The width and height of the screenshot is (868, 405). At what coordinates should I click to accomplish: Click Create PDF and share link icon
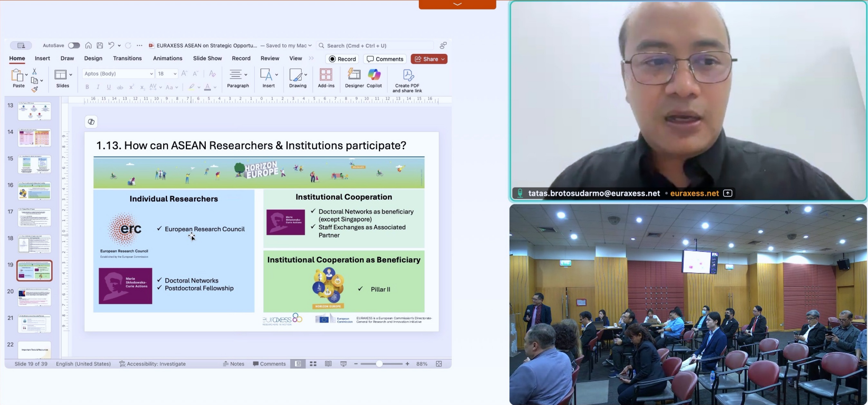pyautogui.click(x=408, y=75)
